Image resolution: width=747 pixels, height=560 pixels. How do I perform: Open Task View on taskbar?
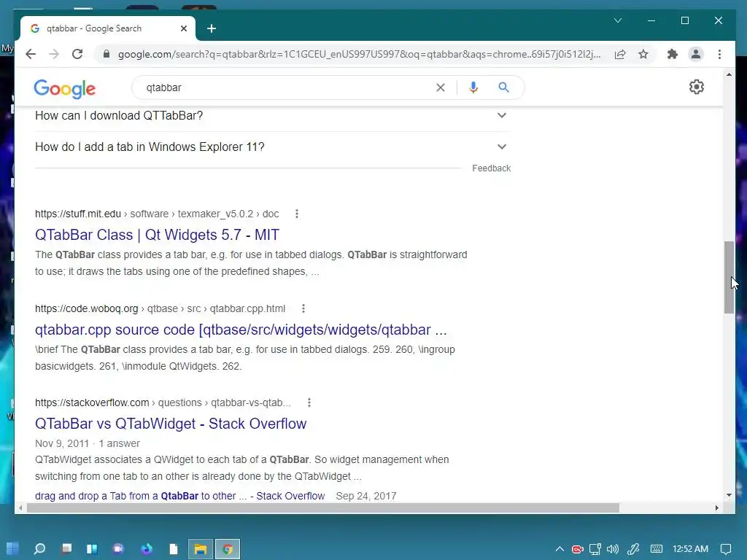(x=66, y=549)
